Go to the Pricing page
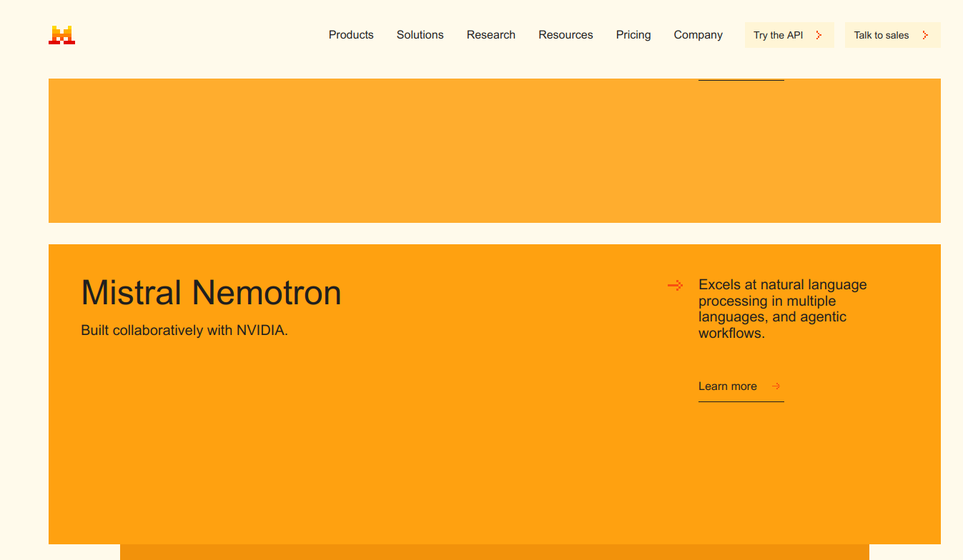 click(x=633, y=35)
